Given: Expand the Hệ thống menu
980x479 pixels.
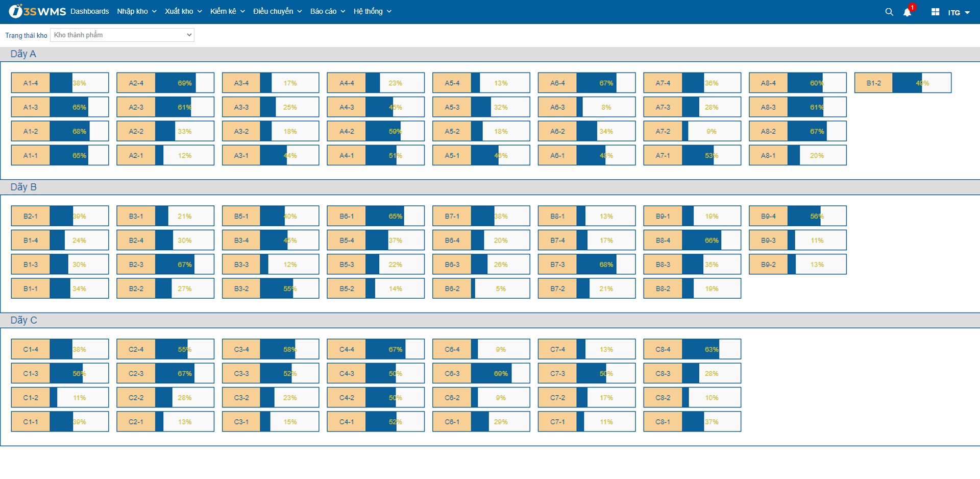Looking at the screenshot, I should click(x=372, y=11).
